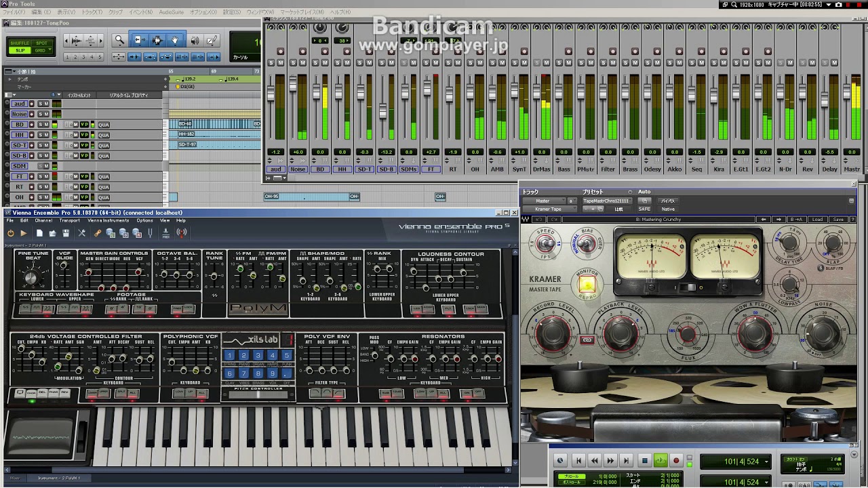Open the Vienna Ensemble Channel menu

pos(43,220)
